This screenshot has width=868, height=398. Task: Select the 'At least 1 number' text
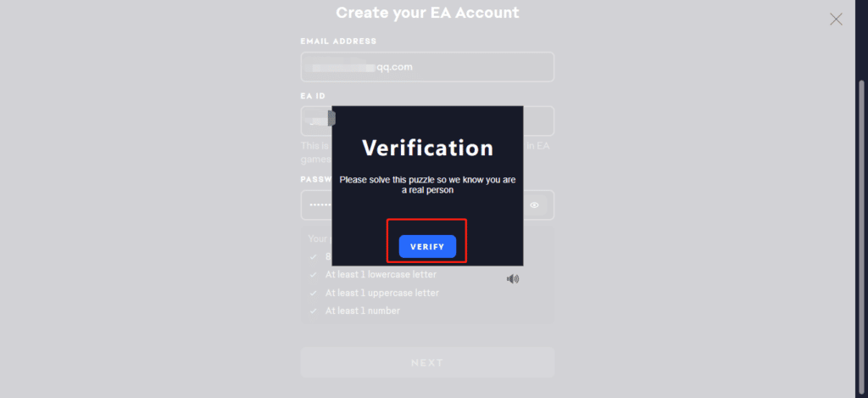tap(363, 311)
